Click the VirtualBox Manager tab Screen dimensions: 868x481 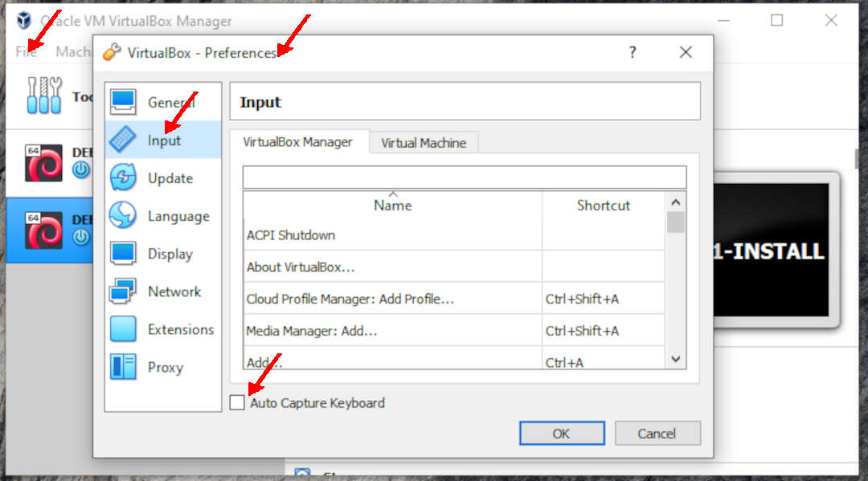[x=300, y=142]
